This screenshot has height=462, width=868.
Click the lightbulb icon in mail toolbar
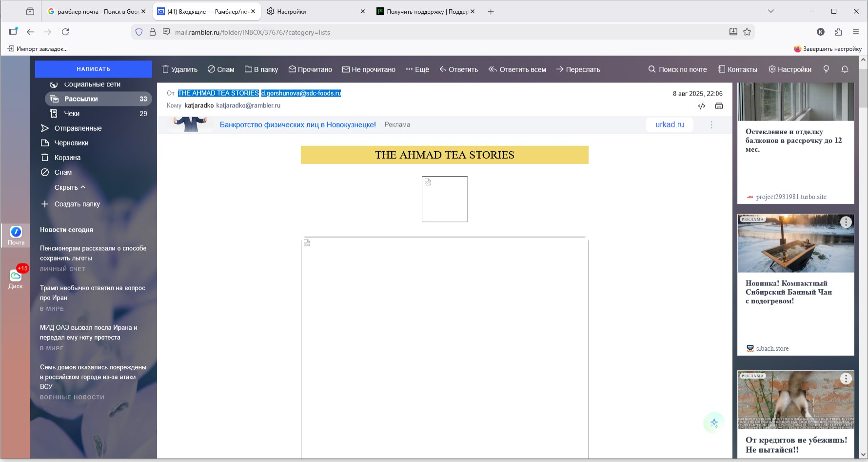point(826,69)
